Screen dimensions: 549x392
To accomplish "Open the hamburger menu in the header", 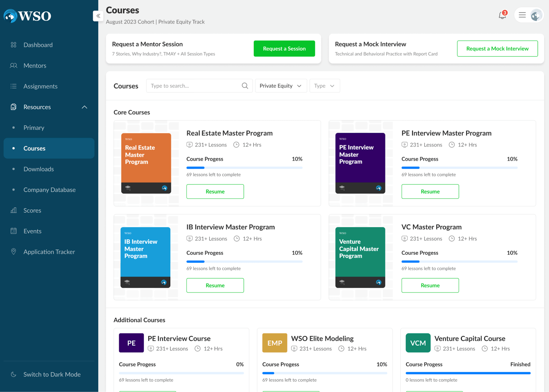I will coord(522,15).
